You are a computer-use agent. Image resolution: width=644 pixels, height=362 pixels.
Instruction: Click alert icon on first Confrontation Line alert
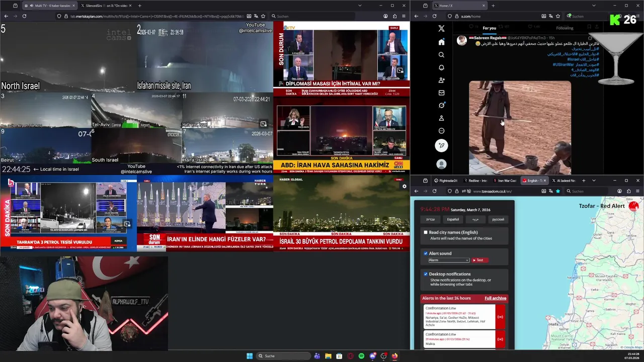pyautogui.click(x=500, y=317)
